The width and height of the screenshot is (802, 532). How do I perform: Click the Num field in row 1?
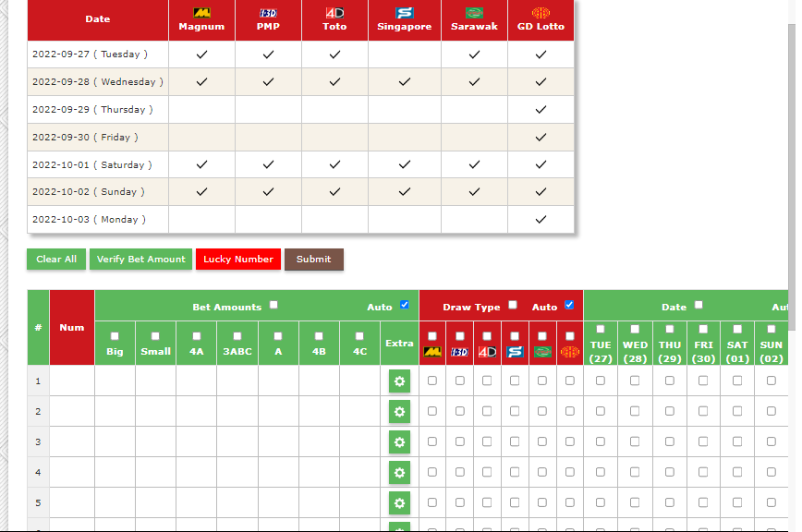[x=72, y=381]
